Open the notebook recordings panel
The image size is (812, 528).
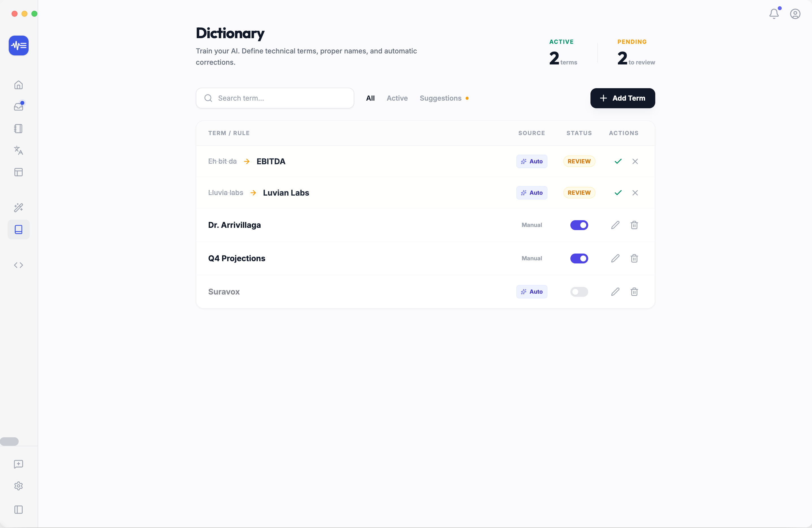[18, 129]
